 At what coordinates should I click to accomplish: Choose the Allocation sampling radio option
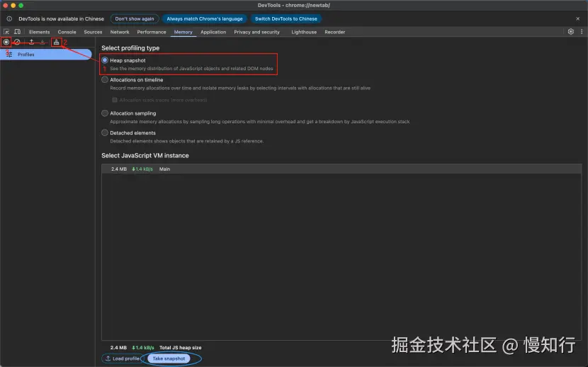pyautogui.click(x=105, y=113)
